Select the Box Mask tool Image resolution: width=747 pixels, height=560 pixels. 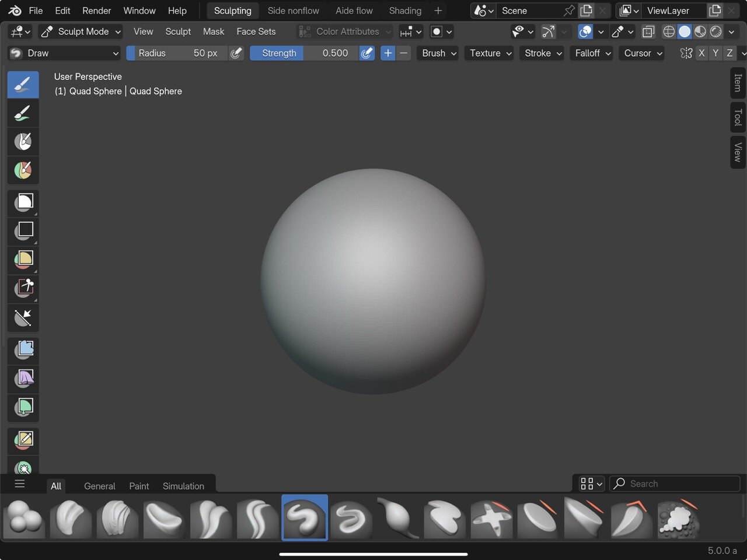tap(23, 203)
